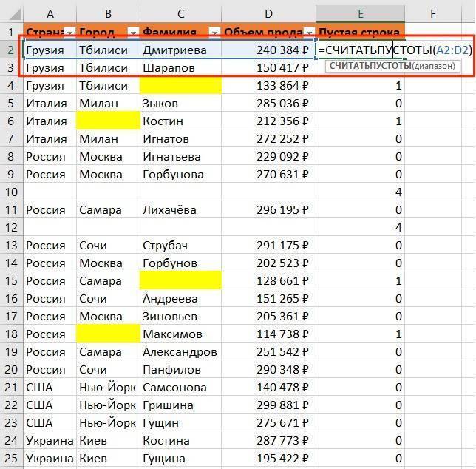
Task: Select cell with Гришина
Action: coord(180,405)
